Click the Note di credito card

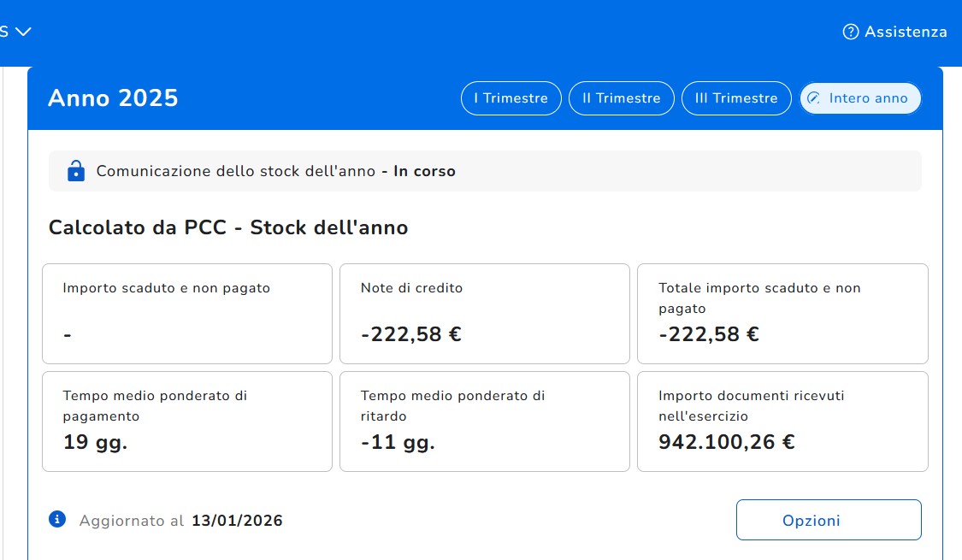[484, 314]
